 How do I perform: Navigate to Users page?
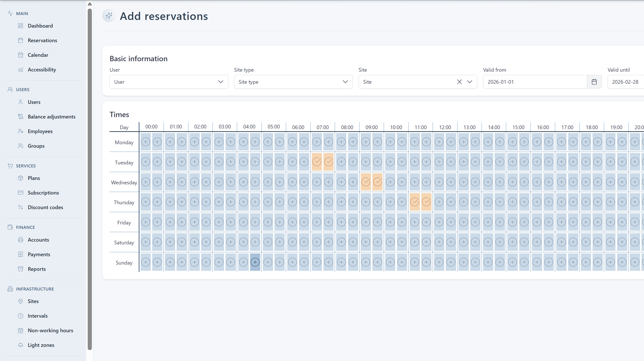click(34, 102)
